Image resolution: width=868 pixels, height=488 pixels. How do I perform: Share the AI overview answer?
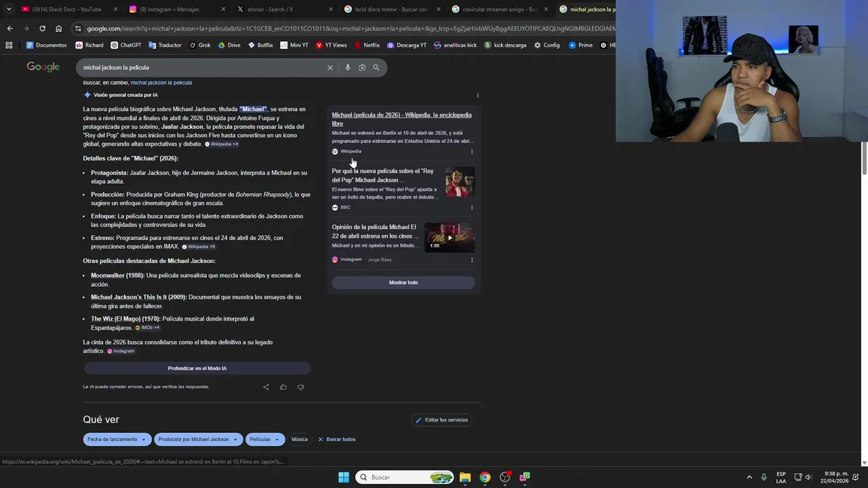(266, 387)
